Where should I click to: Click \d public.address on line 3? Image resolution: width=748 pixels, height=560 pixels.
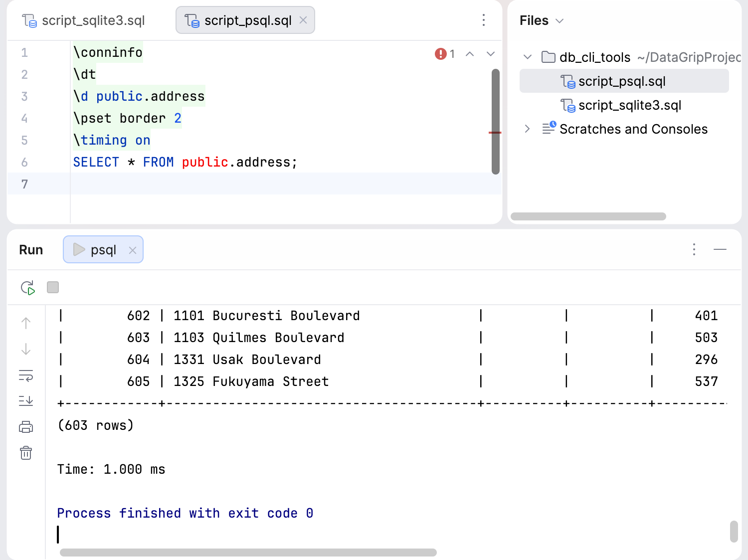(x=139, y=96)
